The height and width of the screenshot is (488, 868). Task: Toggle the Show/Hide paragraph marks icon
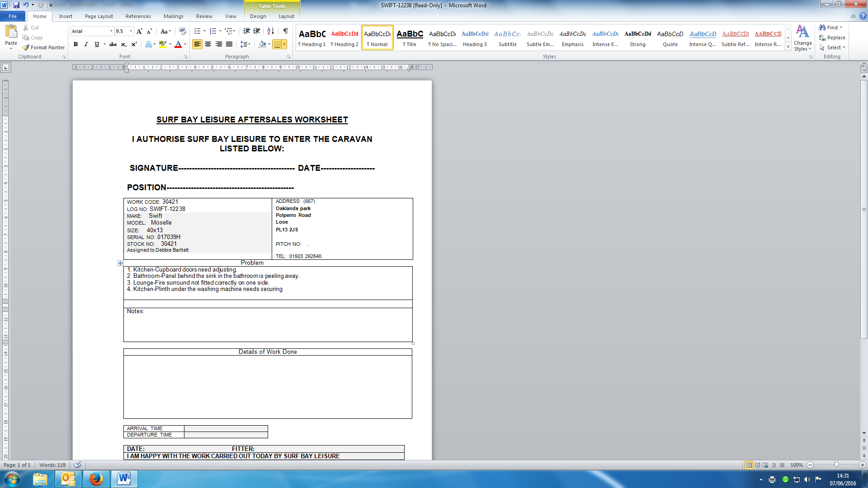click(285, 31)
